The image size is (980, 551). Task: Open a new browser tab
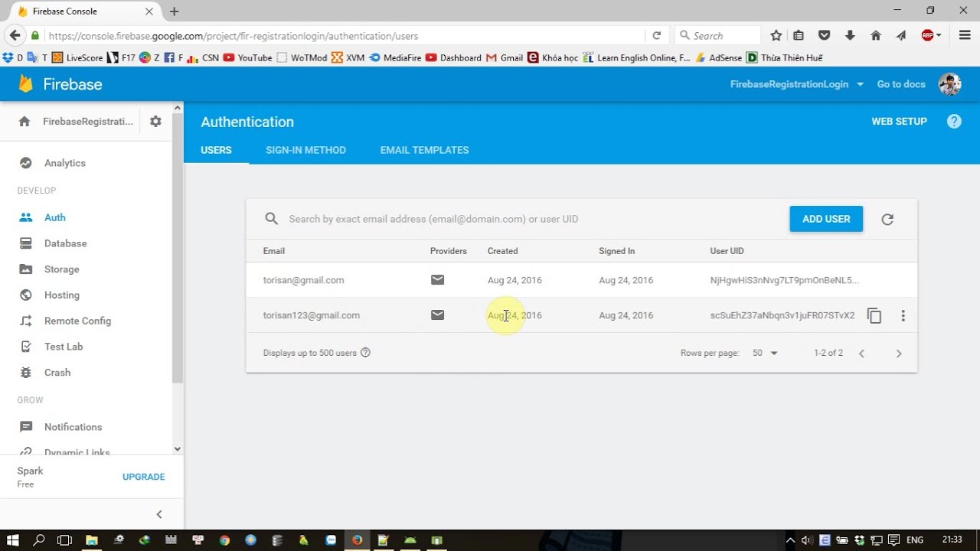[174, 11]
